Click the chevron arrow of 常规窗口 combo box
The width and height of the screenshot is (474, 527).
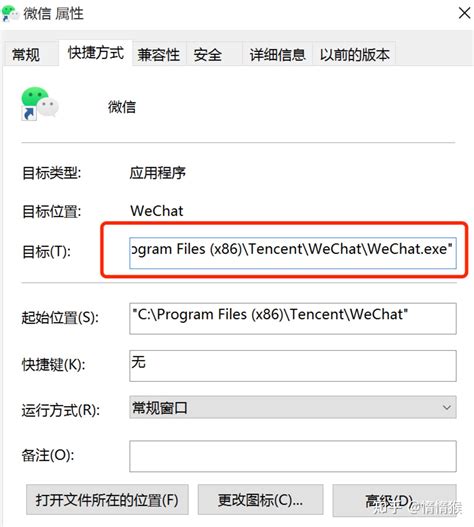click(446, 407)
